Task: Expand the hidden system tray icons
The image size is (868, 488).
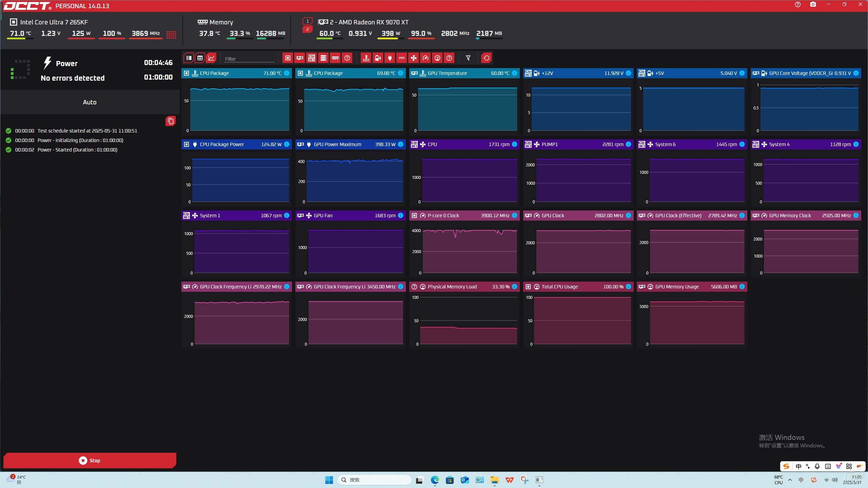Action: (x=790, y=480)
